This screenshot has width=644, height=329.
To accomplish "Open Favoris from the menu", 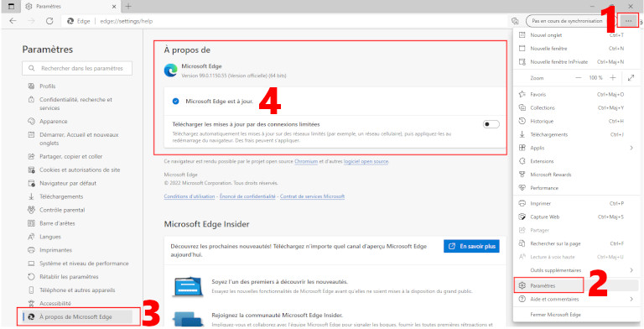I will coord(575,95).
